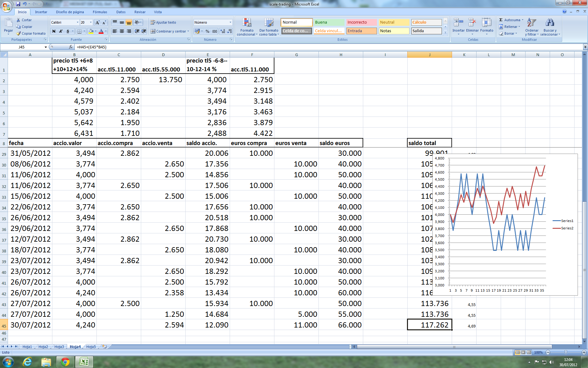Open the Name Box dropdown arrow

pos(46,47)
